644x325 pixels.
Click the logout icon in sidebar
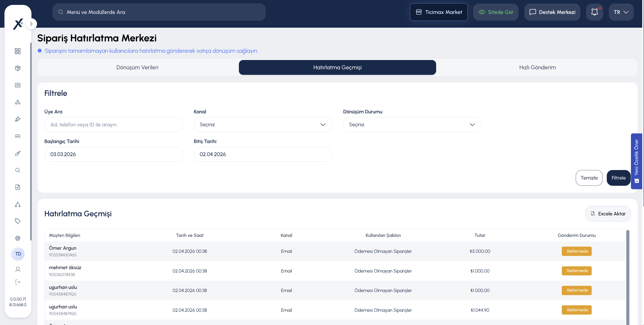[18, 282]
